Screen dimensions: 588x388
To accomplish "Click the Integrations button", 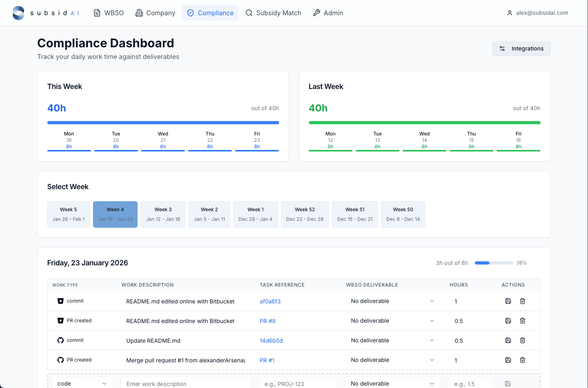I will 521,48.
